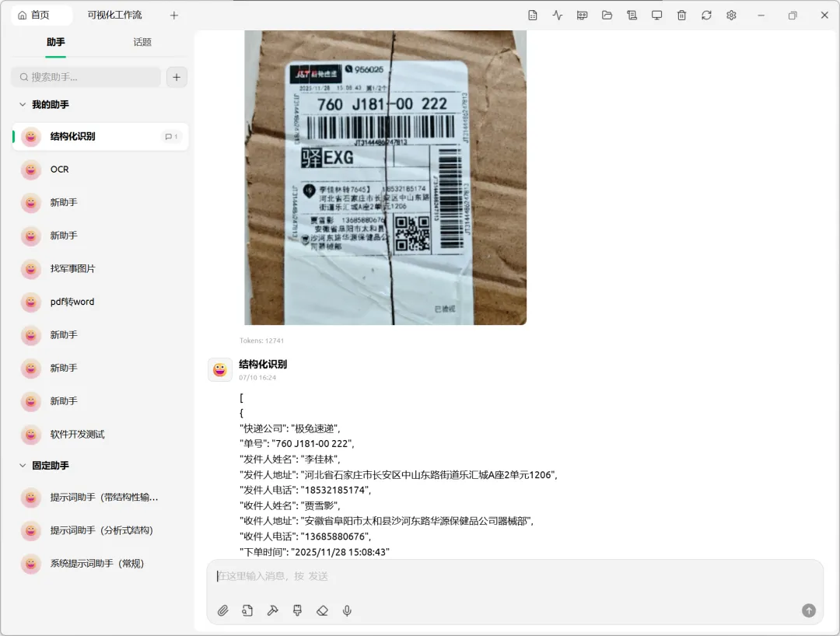
Task: Open the express package photo thumbnail
Action: tap(385, 177)
